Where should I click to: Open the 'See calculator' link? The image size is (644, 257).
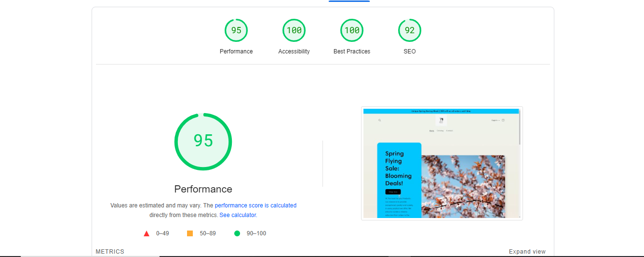[x=238, y=215]
